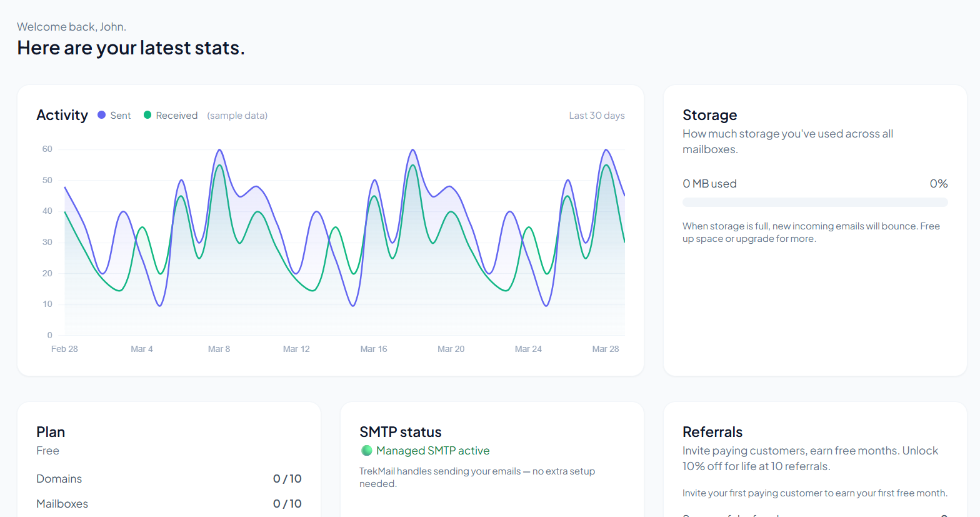Click the '20' y-axis label
The width and height of the screenshot is (980, 517).
[x=47, y=273]
